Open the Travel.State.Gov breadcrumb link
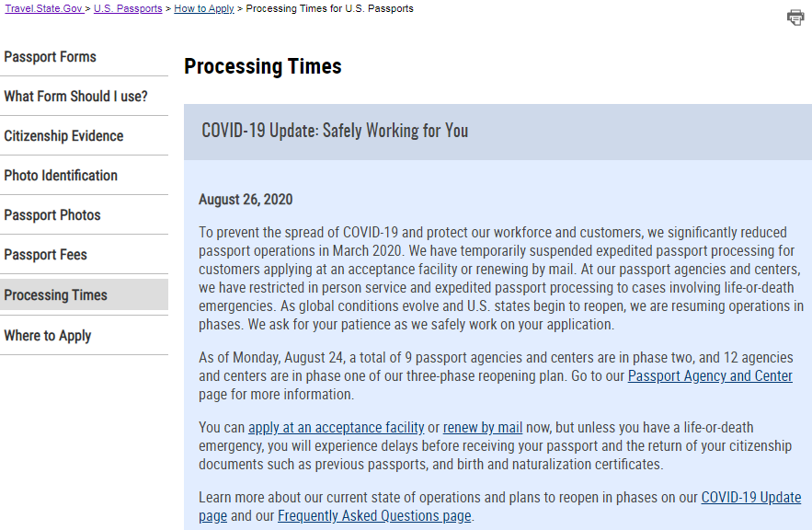Screen dimensions: 812x530 point(43,8)
